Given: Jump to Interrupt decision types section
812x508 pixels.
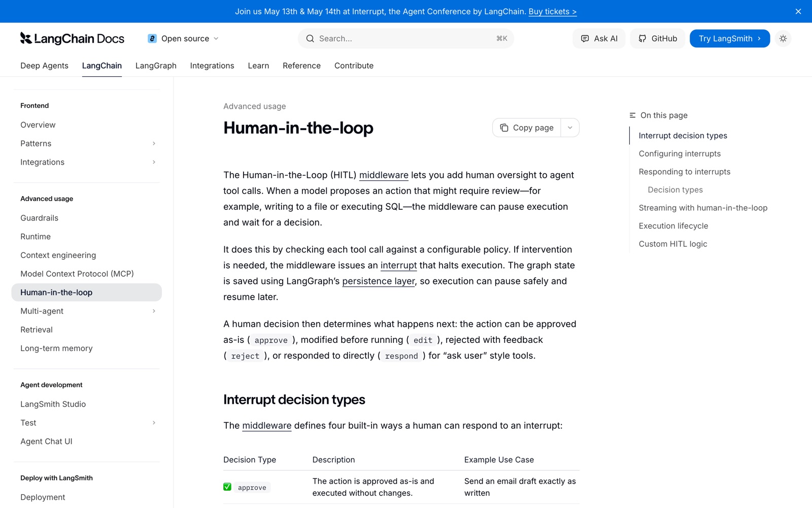Looking at the screenshot, I should pos(683,136).
